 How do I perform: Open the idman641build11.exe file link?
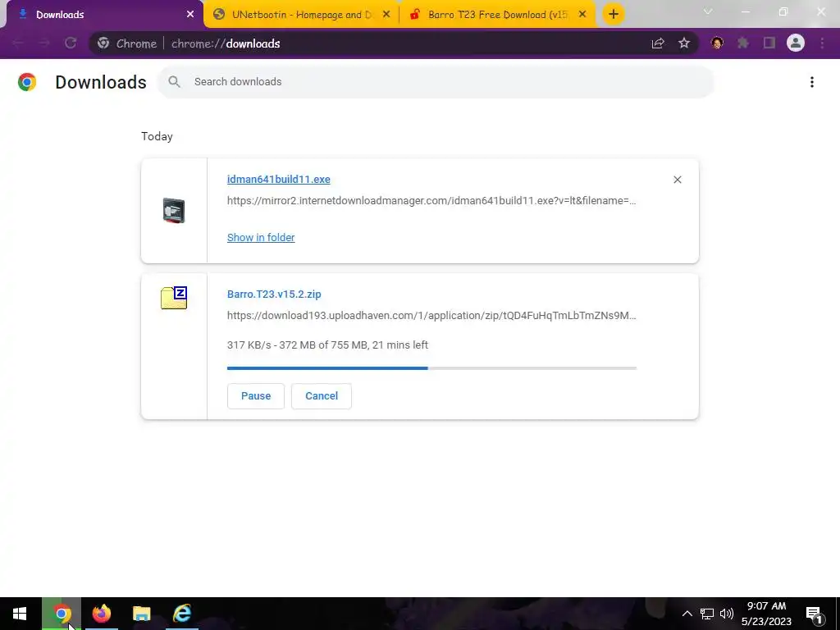click(279, 180)
